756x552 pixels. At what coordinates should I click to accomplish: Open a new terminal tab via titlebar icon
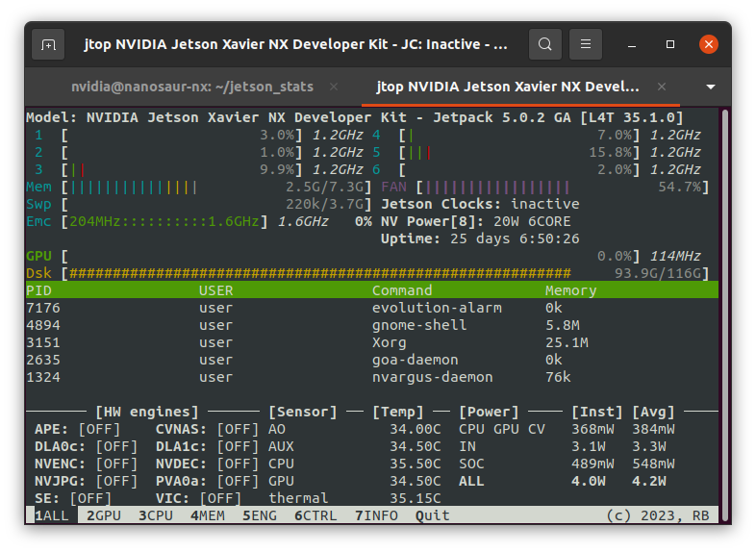pyautogui.click(x=48, y=44)
